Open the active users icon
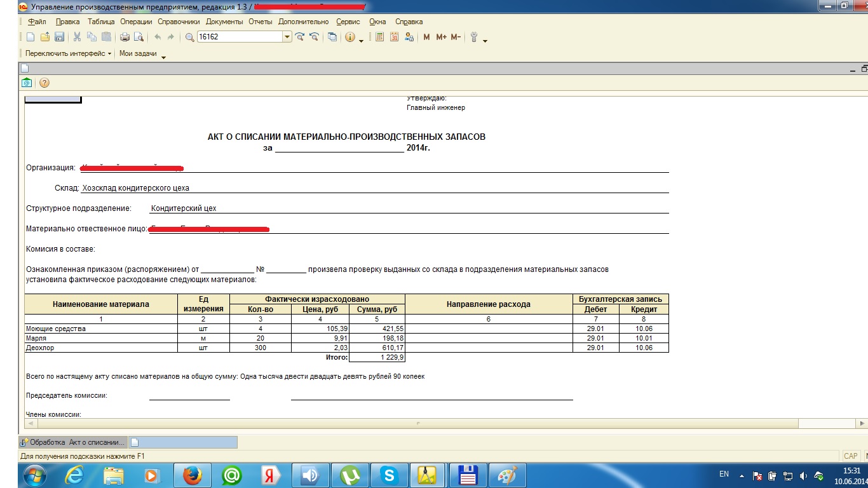 (x=409, y=37)
